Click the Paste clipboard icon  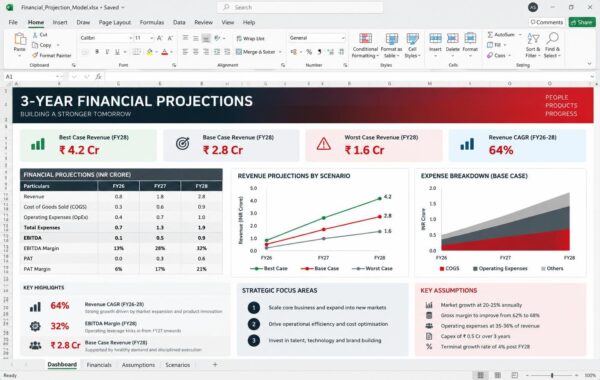tap(20, 39)
